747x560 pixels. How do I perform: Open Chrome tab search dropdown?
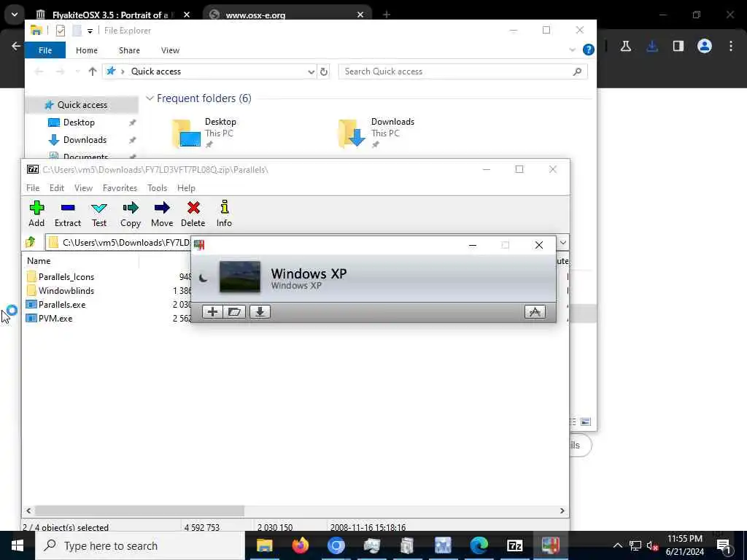pos(15,15)
